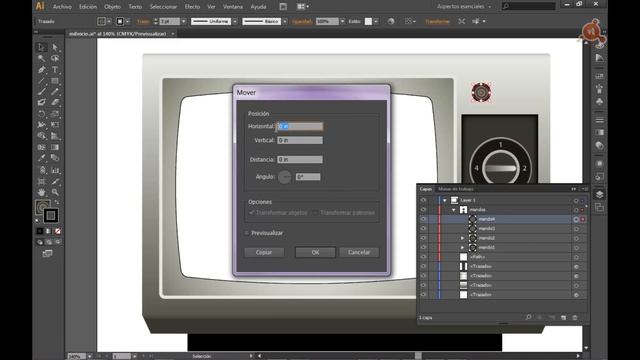This screenshot has width=640, height=360.
Task: Open the Layers panel icon in right dock
Action: [x=599, y=194]
